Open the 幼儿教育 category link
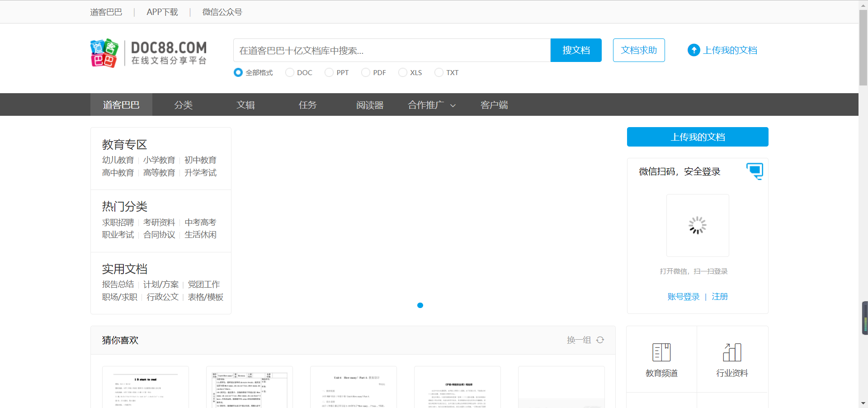This screenshot has height=408, width=868. (118, 160)
